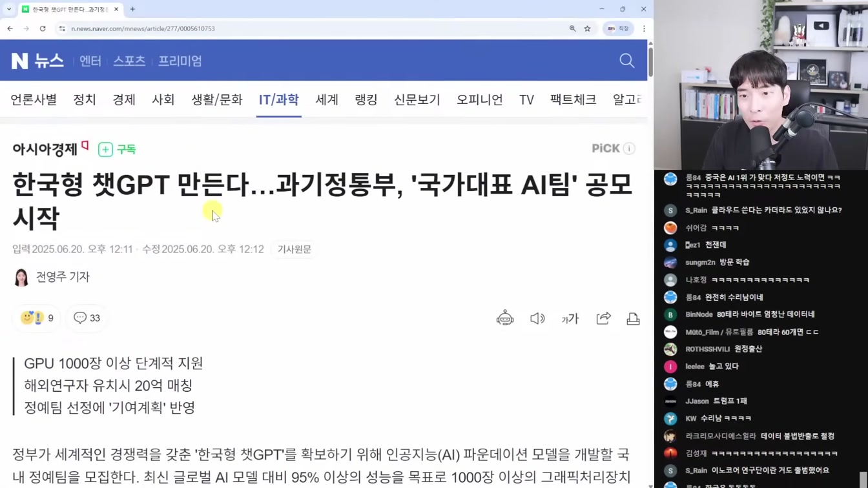Select the 경제 menu tab
868x488 pixels.
(x=124, y=99)
